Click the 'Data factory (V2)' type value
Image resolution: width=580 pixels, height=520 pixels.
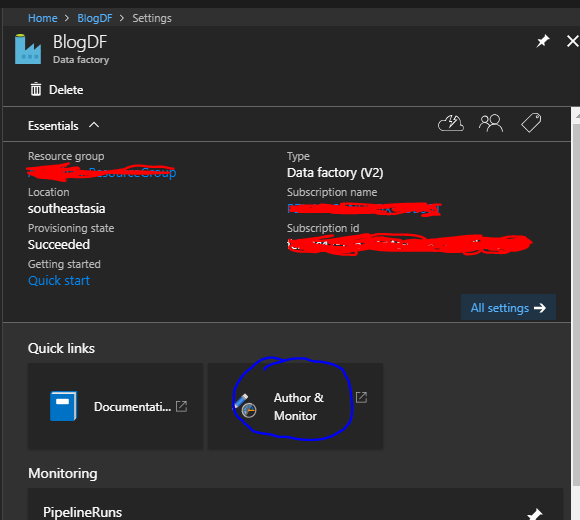[335, 173]
